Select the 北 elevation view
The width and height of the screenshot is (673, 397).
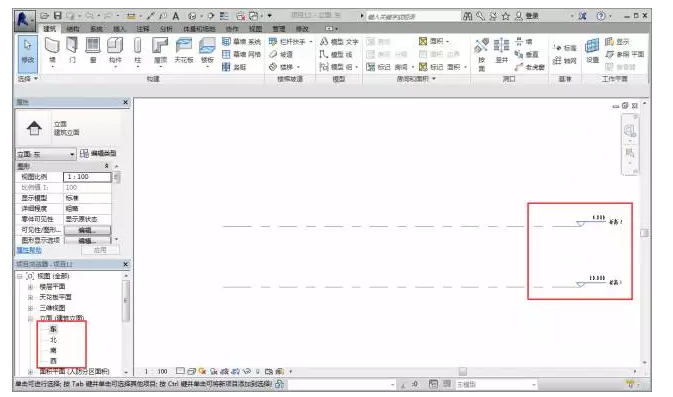(x=53, y=340)
